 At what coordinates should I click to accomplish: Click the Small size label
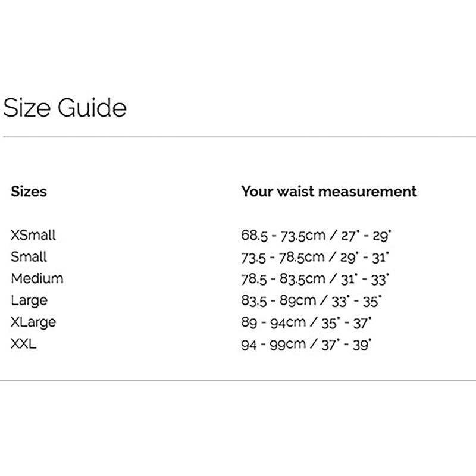click(29, 257)
